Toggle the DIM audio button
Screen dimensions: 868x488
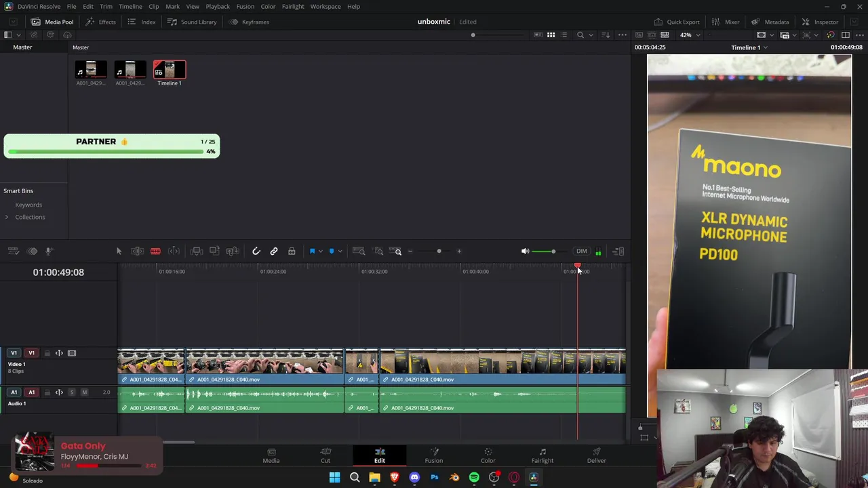click(582, 251)
